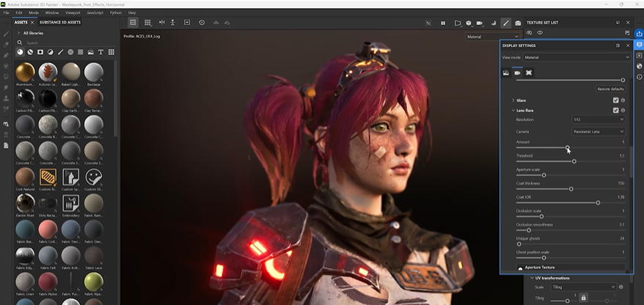644x305 pixels.
Task: Disable the Glare checkbox
Action: point(615,100)
